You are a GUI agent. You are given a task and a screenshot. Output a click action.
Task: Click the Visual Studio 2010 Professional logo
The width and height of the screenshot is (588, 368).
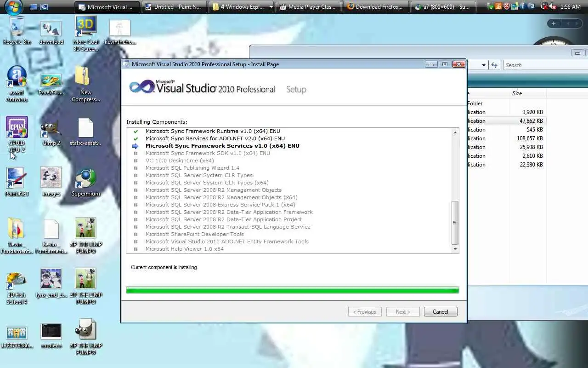click(x=202, y=87)
